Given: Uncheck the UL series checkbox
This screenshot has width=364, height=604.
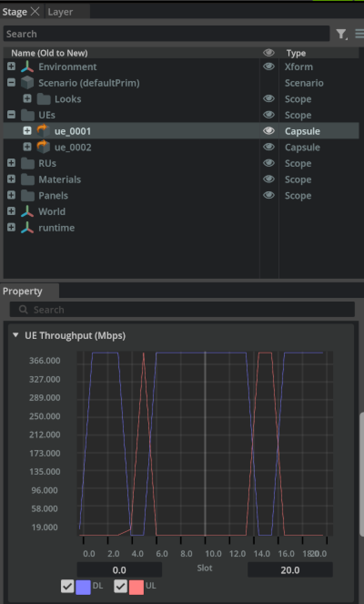Looking at the screenshot, I should pyautogui.click(x=120, y=587).
